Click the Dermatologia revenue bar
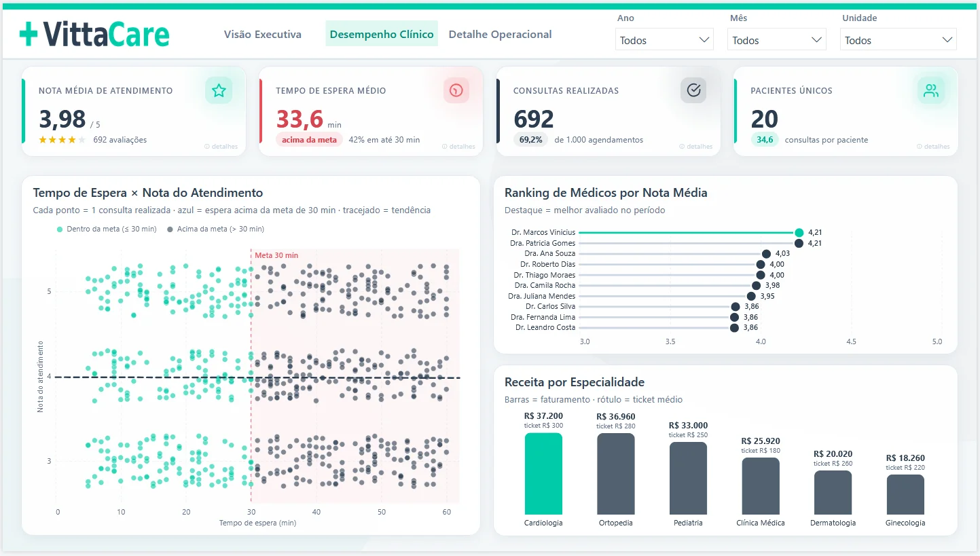 coord(833,493)
